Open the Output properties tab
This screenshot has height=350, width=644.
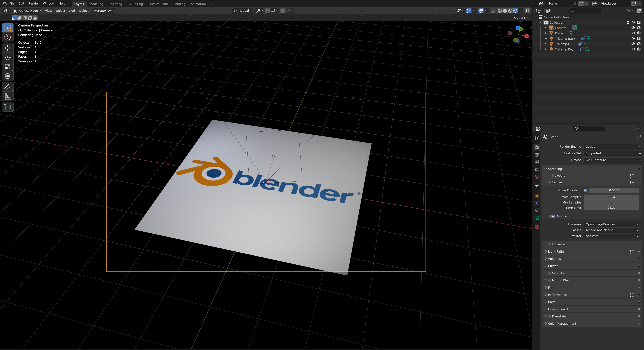pos(536,155)
